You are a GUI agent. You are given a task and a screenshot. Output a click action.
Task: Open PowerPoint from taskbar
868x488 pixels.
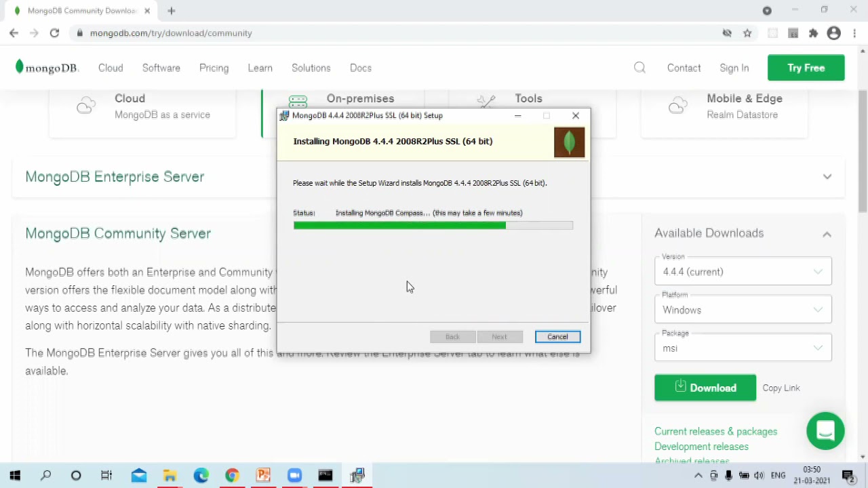tap(263, 476)
